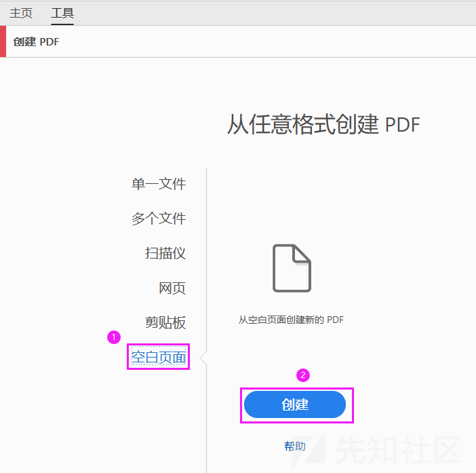The image size is (476, 473).
Task: Click the blue 创建 button
Action: click(x=295, y=404)
